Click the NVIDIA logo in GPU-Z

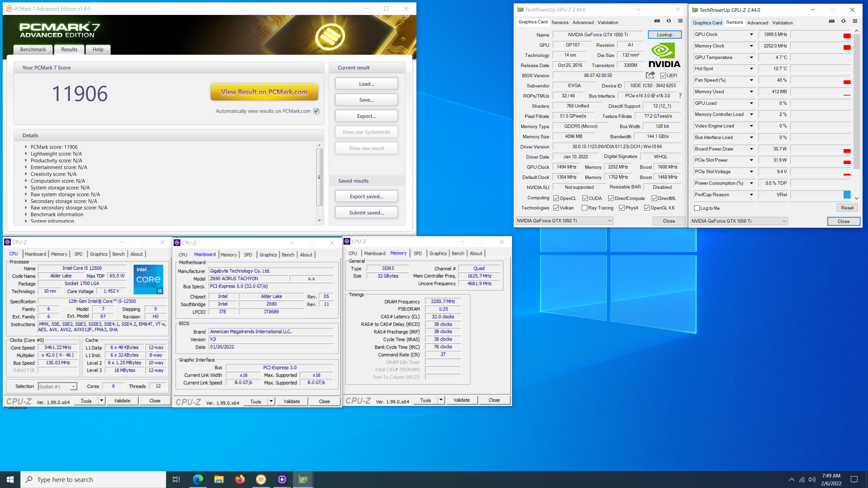pos(664,55)
